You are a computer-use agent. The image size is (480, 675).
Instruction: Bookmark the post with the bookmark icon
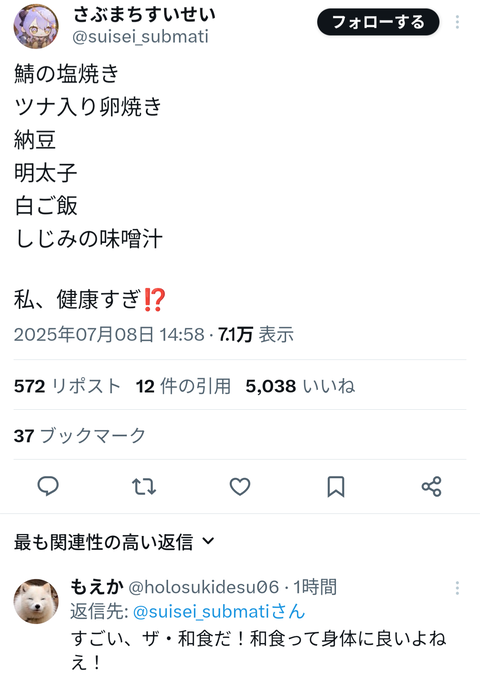click(336, 486)
